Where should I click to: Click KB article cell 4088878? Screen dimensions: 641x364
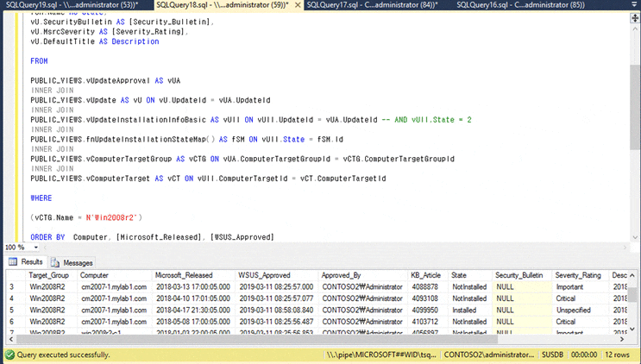429,286
